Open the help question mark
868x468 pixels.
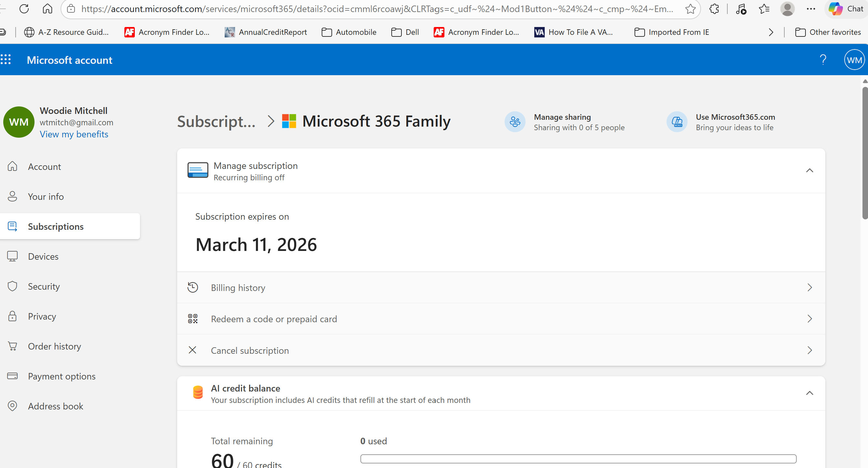click(823, 60)
